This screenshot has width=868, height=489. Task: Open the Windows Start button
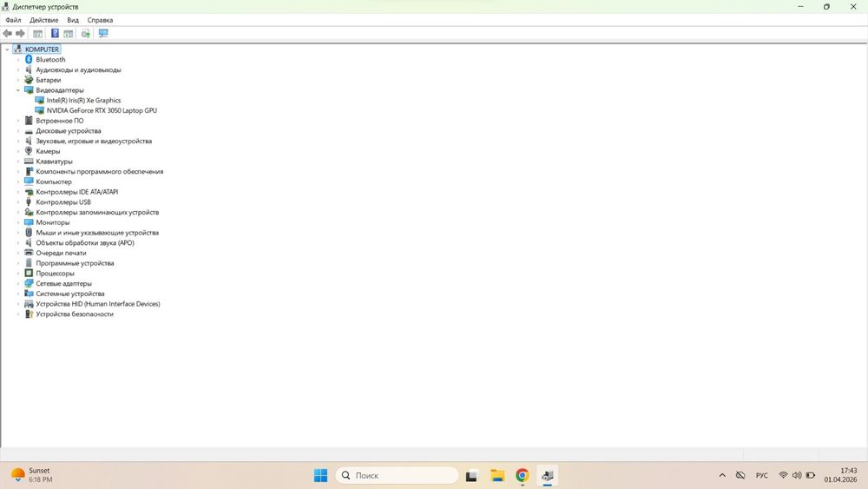pos(320,475)
